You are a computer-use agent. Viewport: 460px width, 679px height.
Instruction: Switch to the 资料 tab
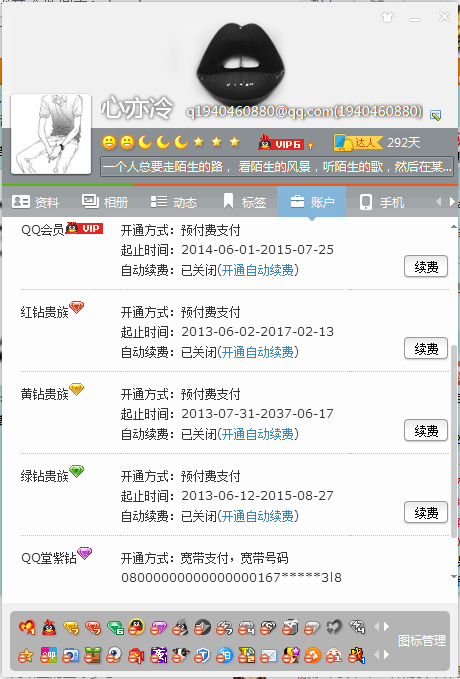point(35,202)
